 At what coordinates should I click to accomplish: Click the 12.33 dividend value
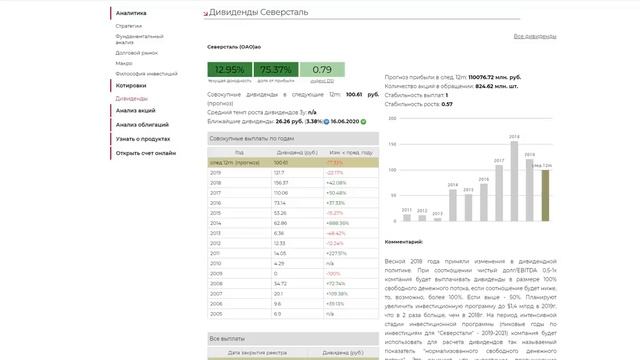point(280,243)
